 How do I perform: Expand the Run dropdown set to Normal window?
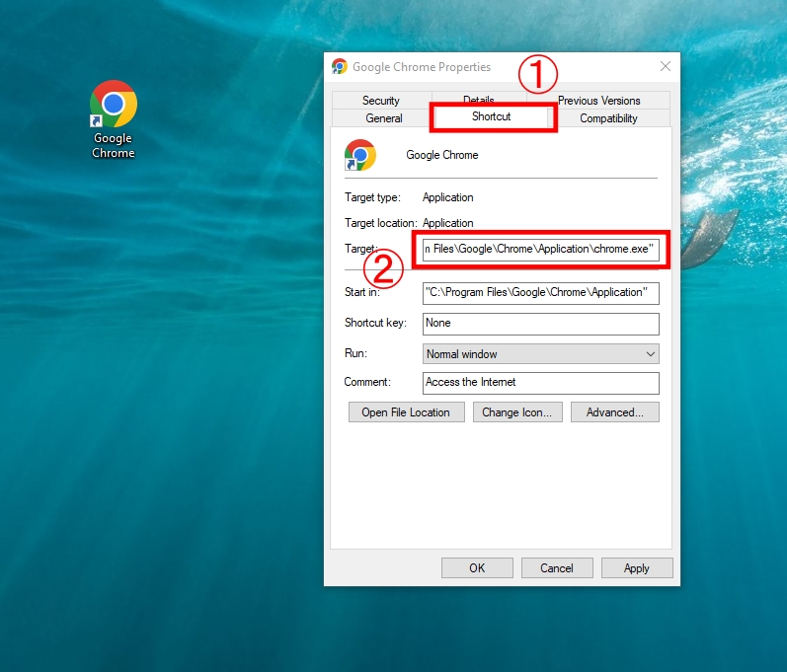coord(540,354)
